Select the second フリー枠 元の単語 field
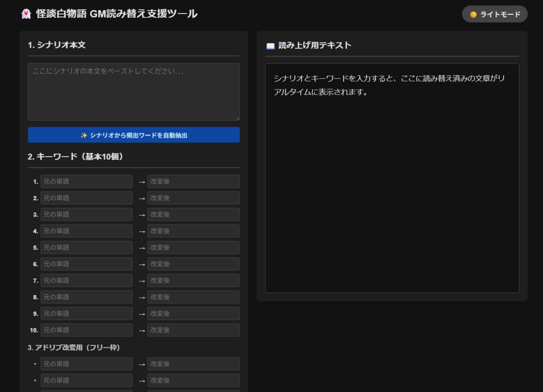The image size is (543, 392). [x=87, y=380]
